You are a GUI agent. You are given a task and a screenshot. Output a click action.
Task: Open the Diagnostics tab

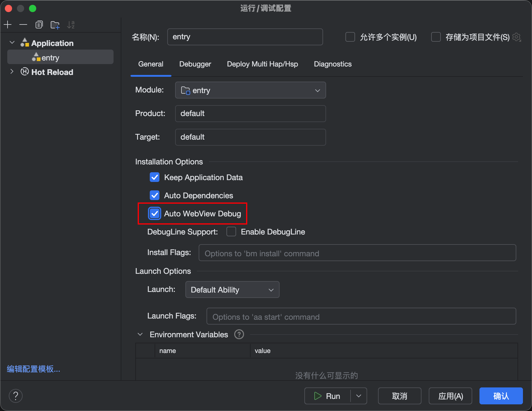point(332,64)
